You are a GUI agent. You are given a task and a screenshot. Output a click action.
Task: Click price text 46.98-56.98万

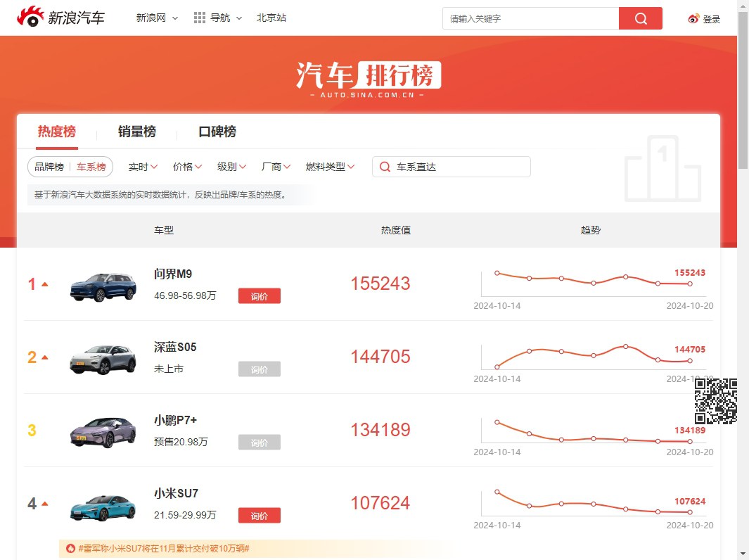pyautogui.click(x=185, y=295)
